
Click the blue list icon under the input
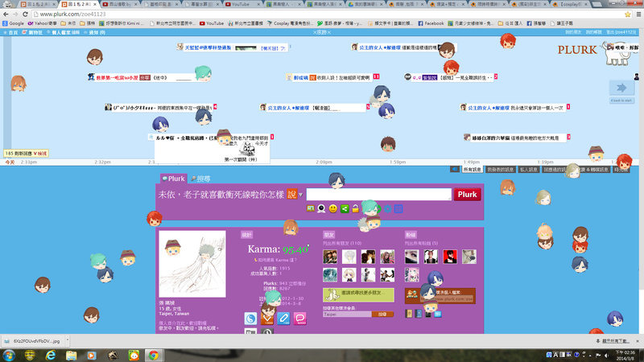coord(398,208)
